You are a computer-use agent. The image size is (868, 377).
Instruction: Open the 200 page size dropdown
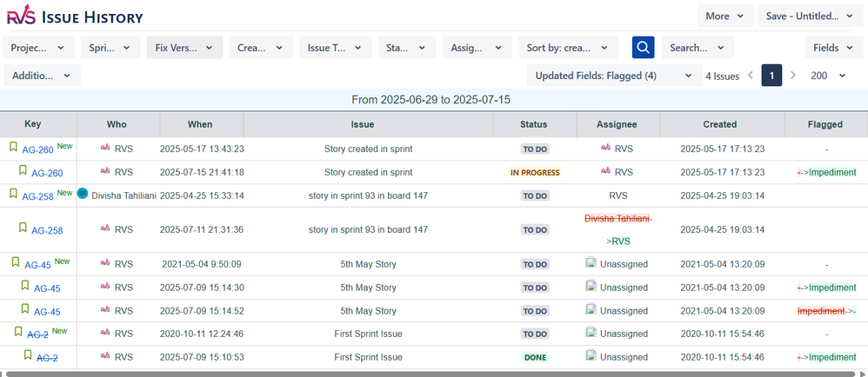828,76
